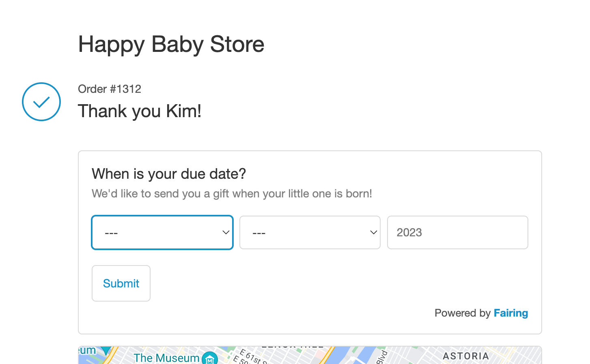The image size is (590, 364).
Task: Click the Thank you Kim! heading
Action: point(140,111)
